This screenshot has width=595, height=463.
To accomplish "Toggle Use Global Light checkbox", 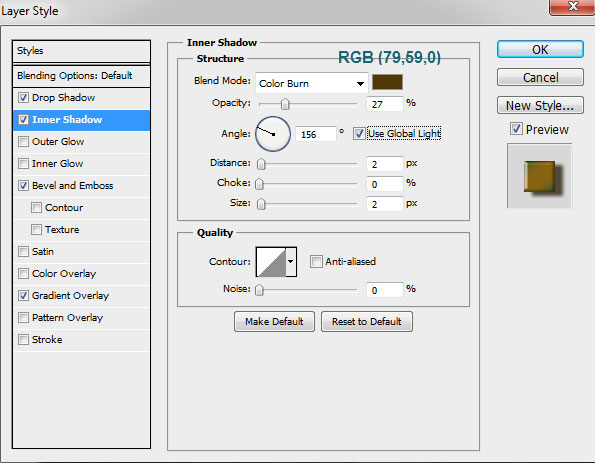I will point(359,133).
